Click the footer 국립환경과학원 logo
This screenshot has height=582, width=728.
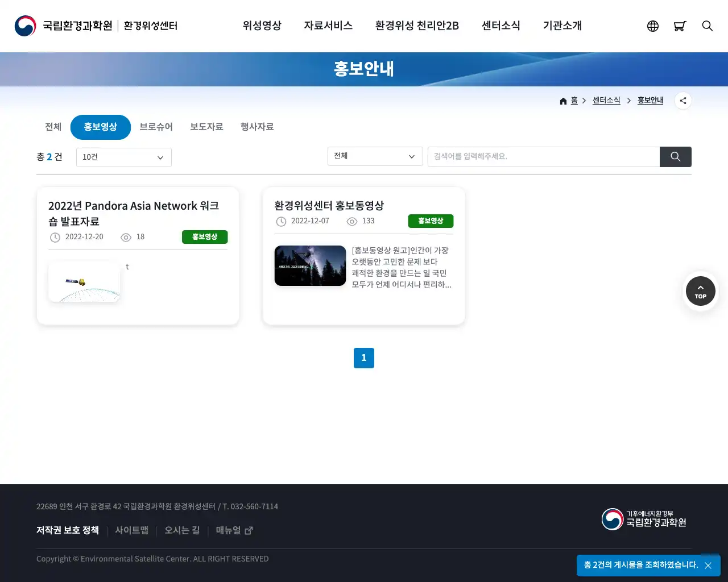tap(644, 519)
